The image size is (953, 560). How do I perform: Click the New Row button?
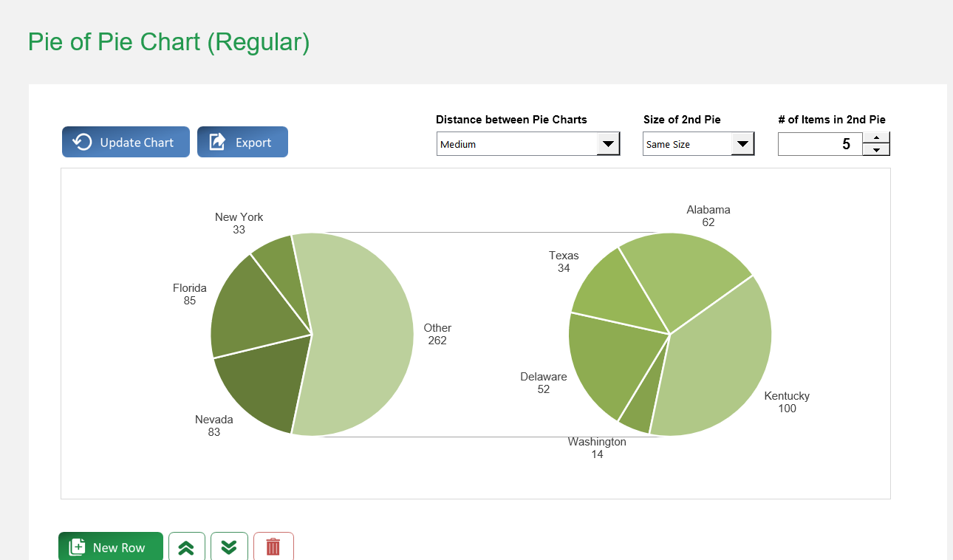[x=111, y=547]
